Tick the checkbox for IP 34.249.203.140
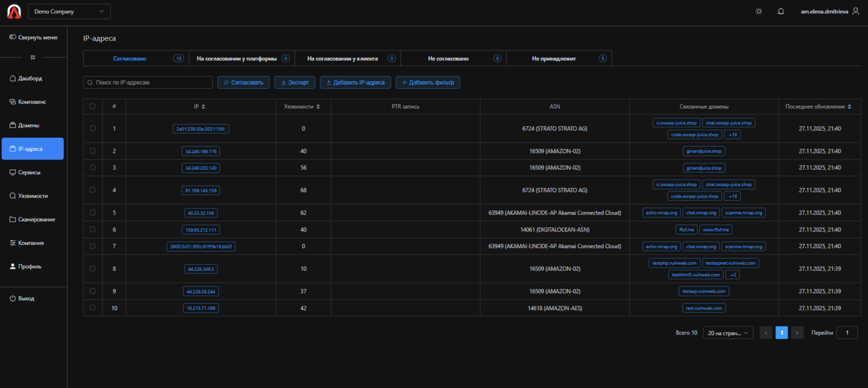 coord(93,167)
